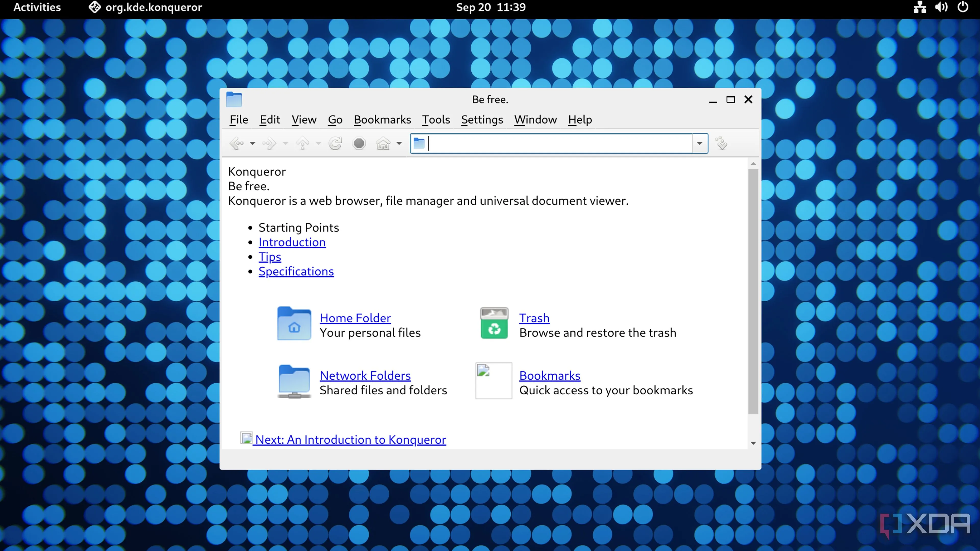Click the Stop loading icon
The image size is (980, 551).
359,143
